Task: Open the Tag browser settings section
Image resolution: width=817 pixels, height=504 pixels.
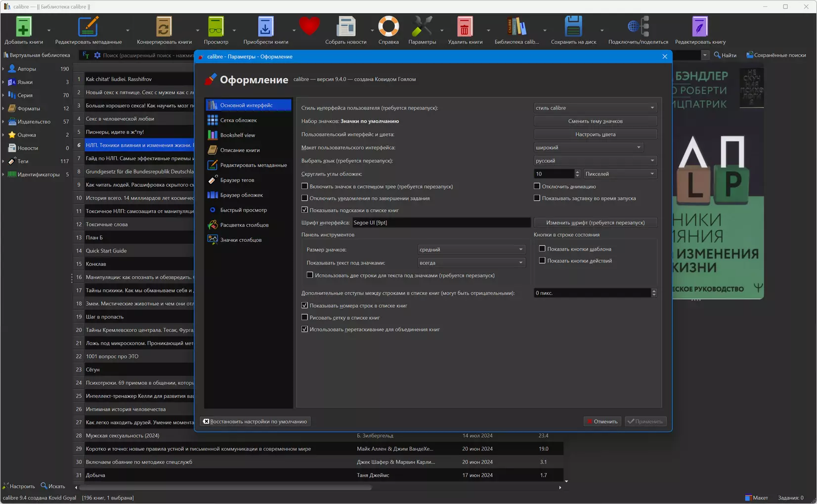Action: (x=237, y=180)
